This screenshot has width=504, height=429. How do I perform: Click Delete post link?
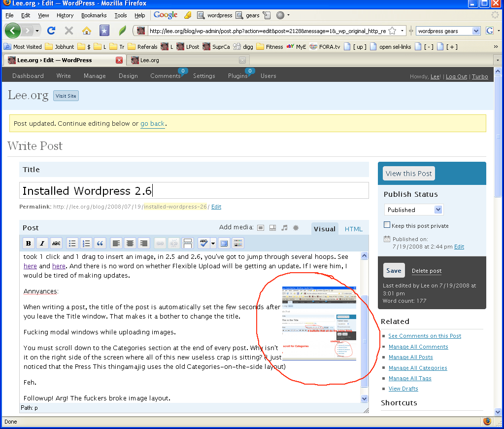point(427,271)
